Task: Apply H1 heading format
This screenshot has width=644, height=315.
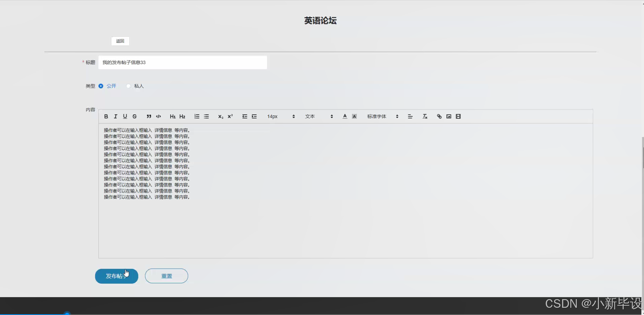Action: click(172, 116)
